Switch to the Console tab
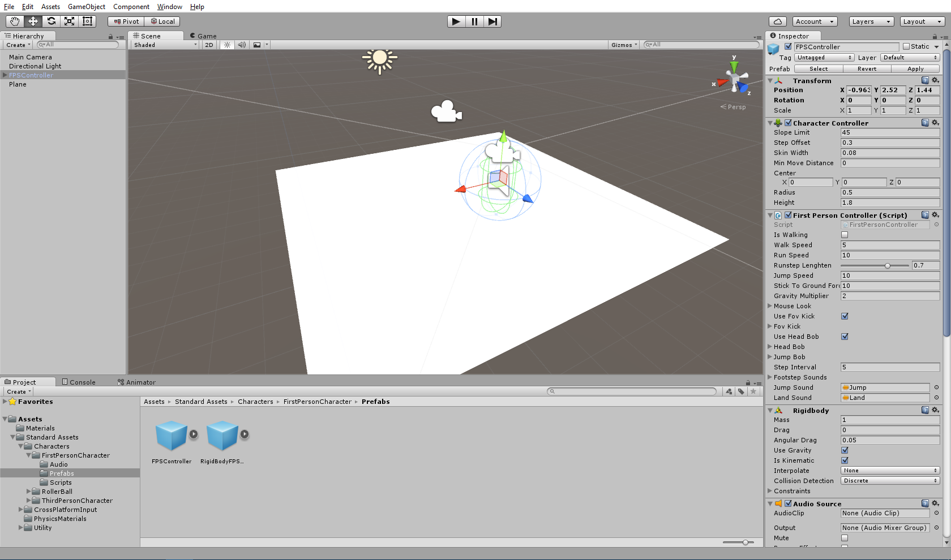 pos(79,382)
